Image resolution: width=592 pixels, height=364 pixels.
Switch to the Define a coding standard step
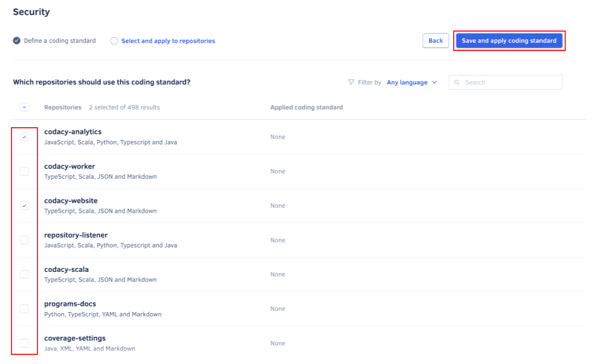point(55,40)
